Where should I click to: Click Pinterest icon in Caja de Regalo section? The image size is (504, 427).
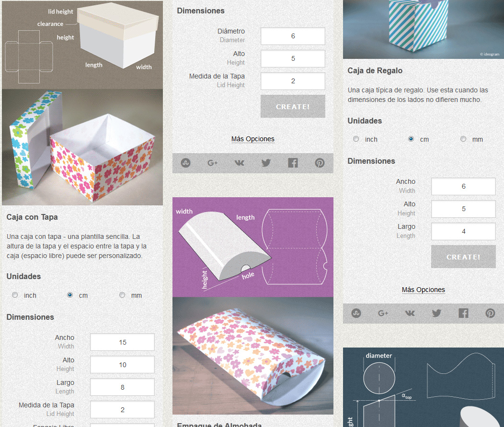coord(490,313)
